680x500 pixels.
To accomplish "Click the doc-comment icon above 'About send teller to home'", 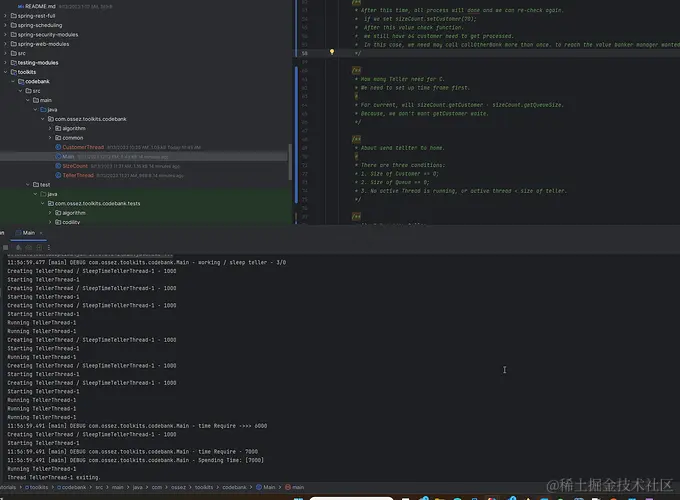I will [x=356, y=139].
